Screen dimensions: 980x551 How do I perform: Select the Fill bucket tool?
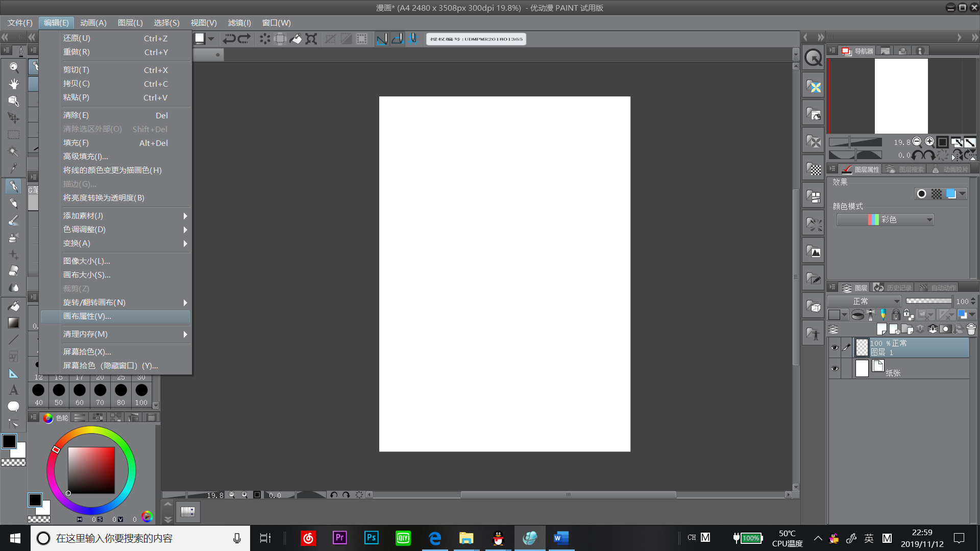[14, 306]
